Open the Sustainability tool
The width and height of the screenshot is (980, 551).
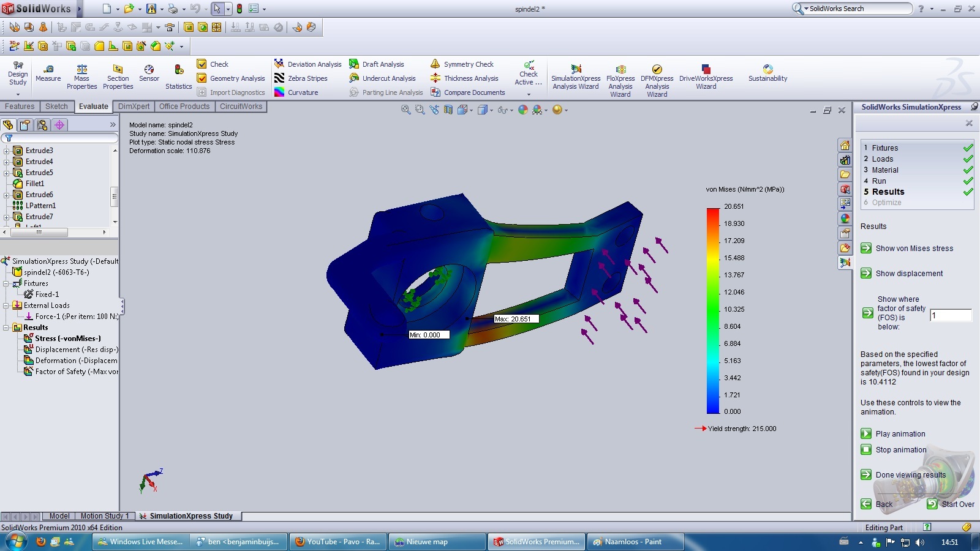tap(767, 73)
